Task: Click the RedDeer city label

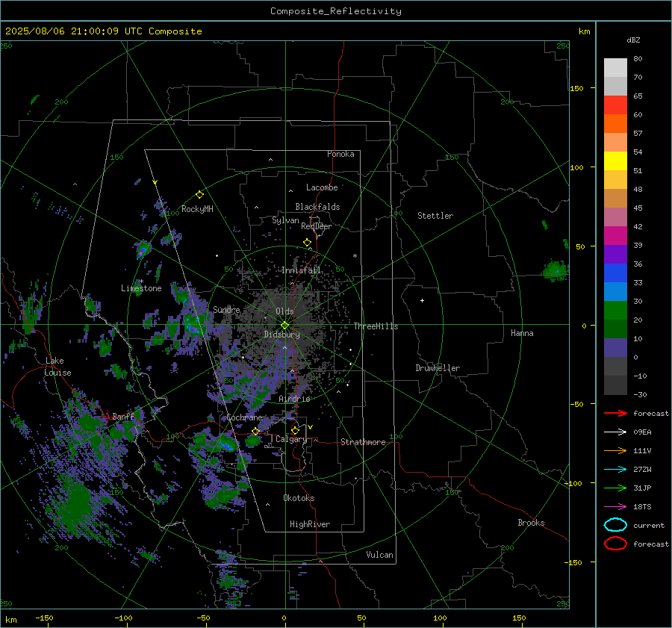Action: pyautogui.click(x=317, y=226)
